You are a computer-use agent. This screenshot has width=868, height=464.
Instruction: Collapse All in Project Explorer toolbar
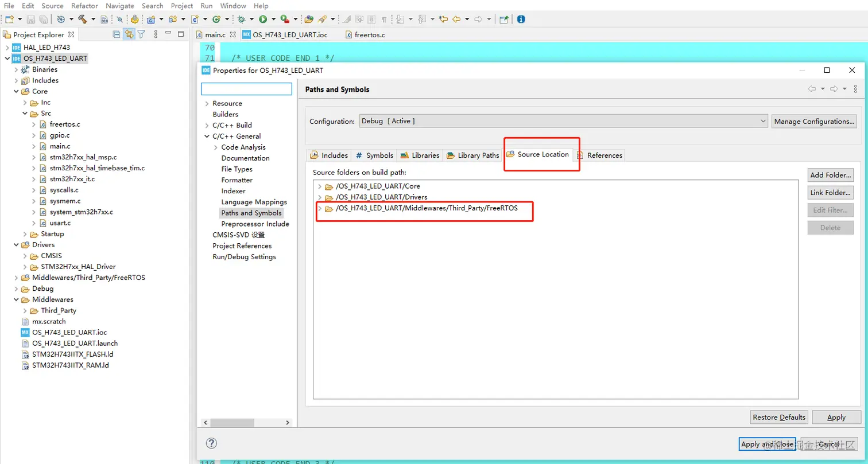pos(117,34)
